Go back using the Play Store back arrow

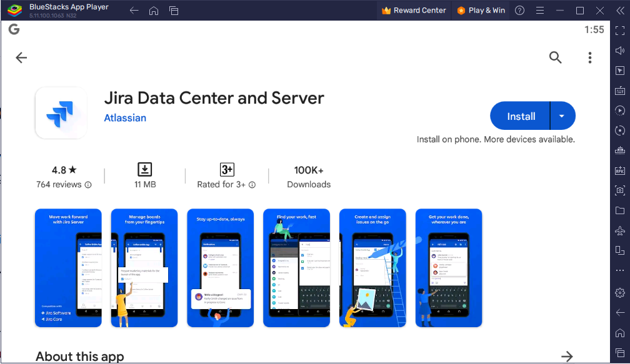(x=21, y=58)
